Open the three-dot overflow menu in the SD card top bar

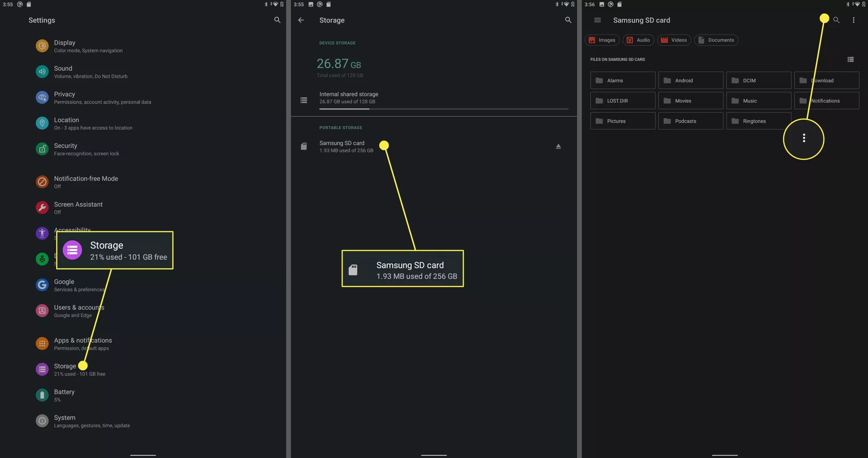[854, 20]
